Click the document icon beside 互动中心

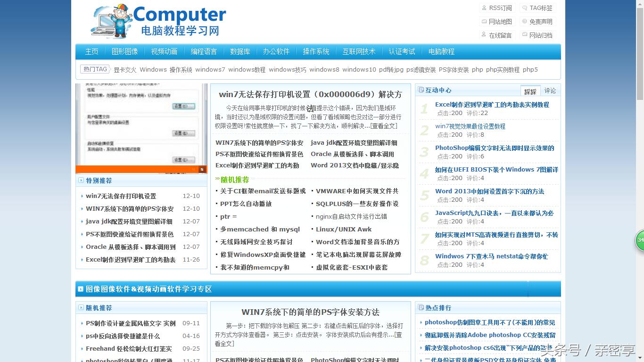pos(422,90)
